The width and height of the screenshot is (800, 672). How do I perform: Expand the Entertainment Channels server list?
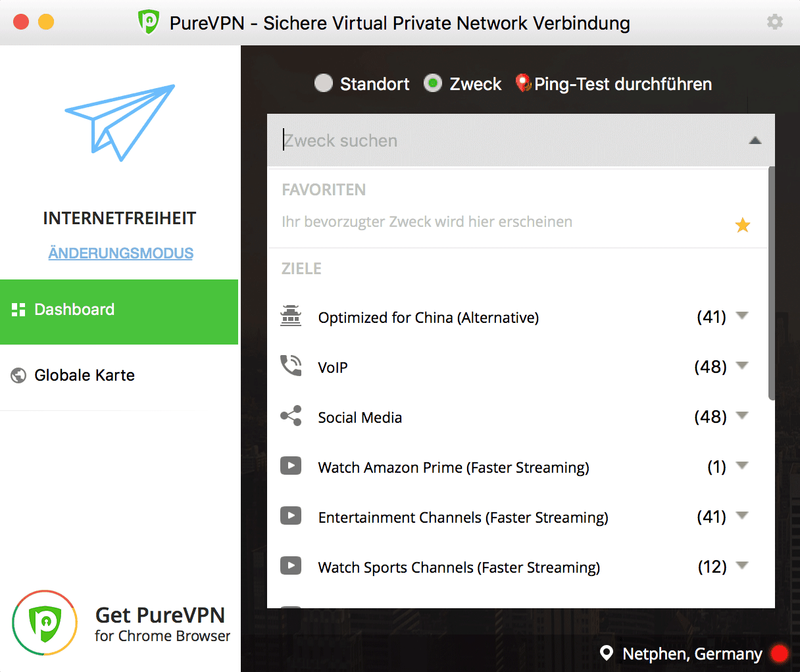click(x=742, y=516)
